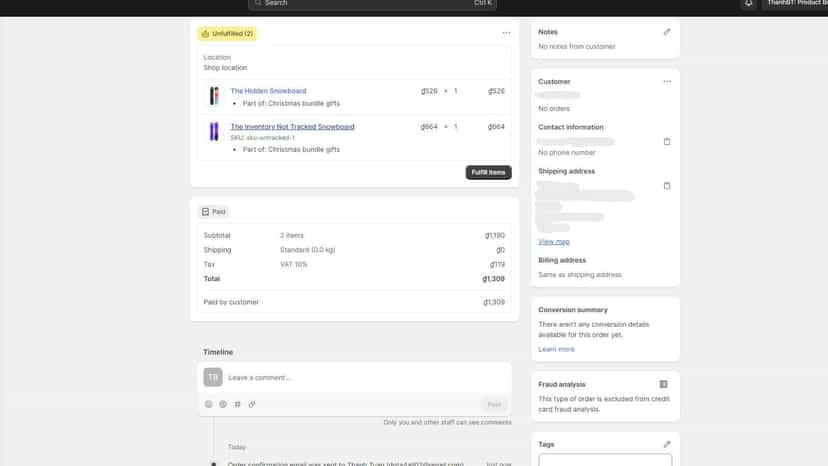Screen dimensions: 828x466
Task: Follow Learn more conversion link
Action: point(556,349)
